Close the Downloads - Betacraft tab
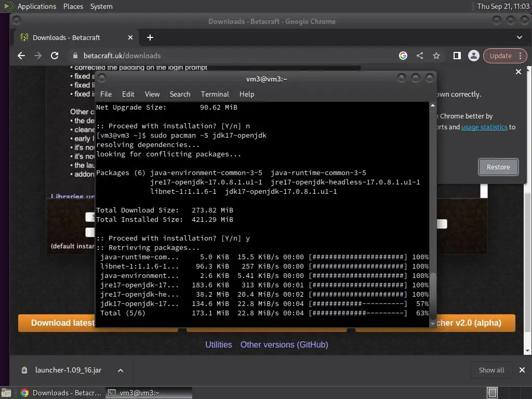Viewport: 532px width, 399px height. point(130,37)
